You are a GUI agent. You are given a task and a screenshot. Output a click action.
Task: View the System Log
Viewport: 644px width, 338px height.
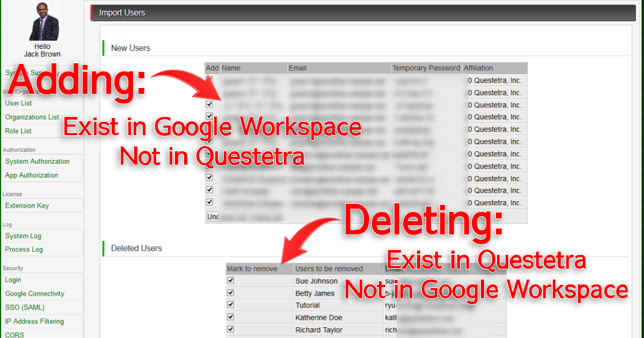[x=23, y=236]
